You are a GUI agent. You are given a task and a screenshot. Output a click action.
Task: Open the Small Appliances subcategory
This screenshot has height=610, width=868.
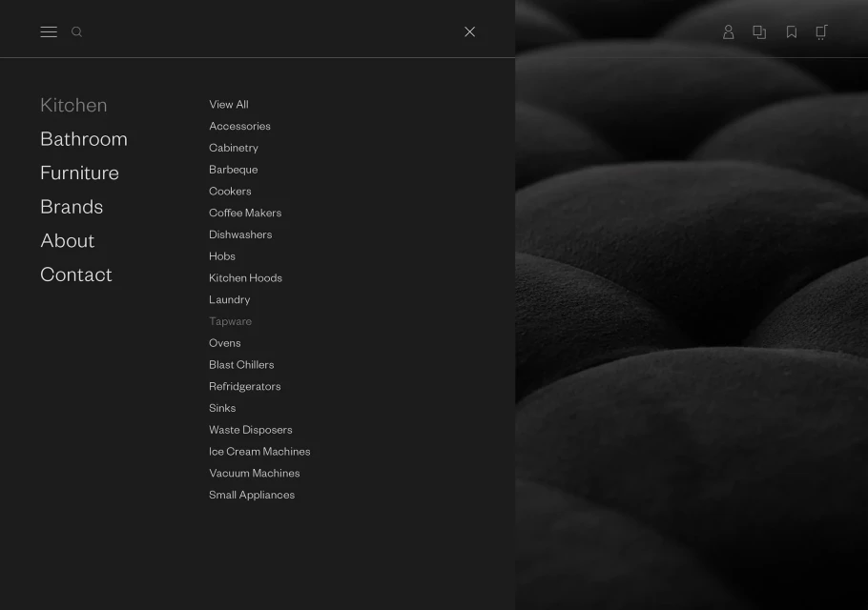click(x=252, y=495)
